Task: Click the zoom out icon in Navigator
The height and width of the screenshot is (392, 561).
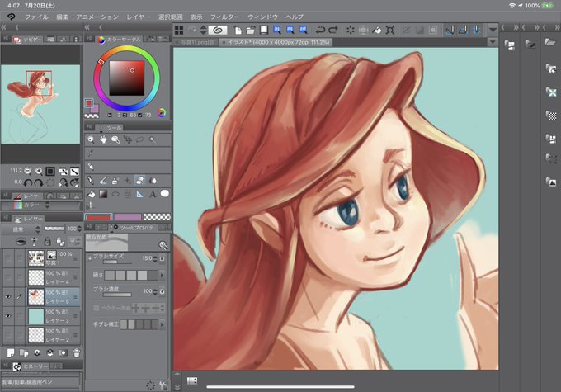Action: click(27, 171)
